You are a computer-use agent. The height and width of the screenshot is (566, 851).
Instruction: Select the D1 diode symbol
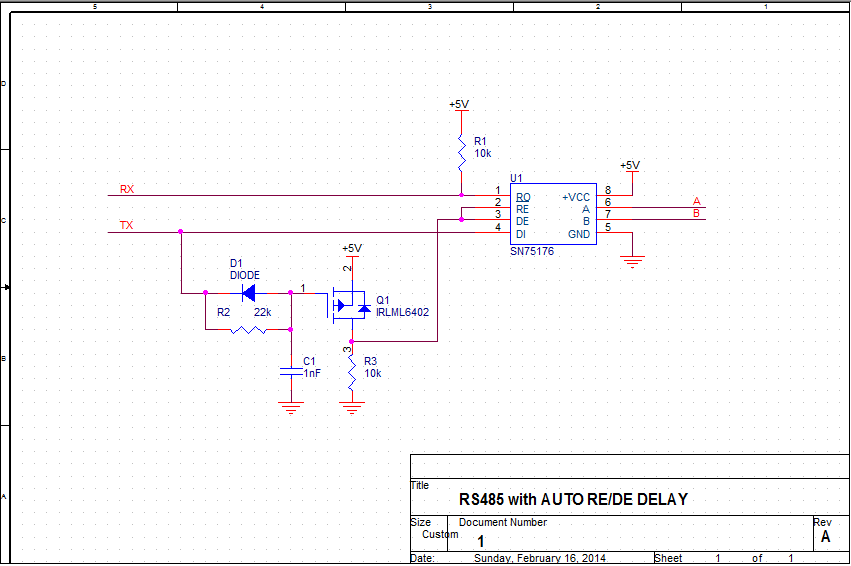coord(249,294)
